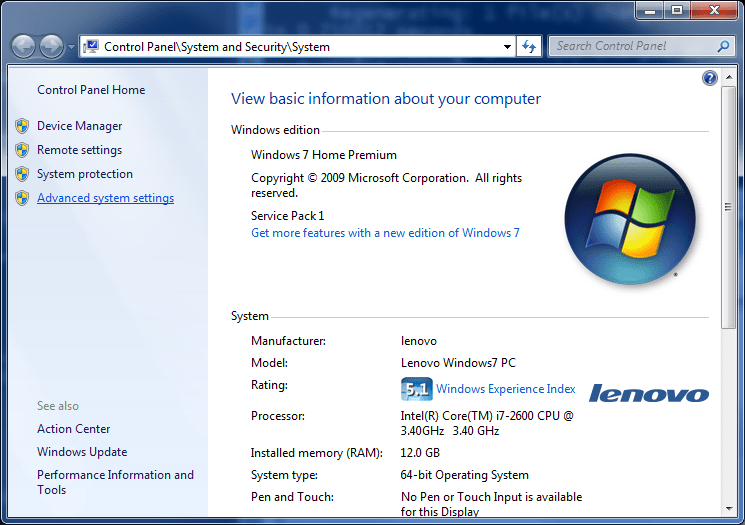Click the address bar path text
The image size is (745, 525).
coord(217,47)
